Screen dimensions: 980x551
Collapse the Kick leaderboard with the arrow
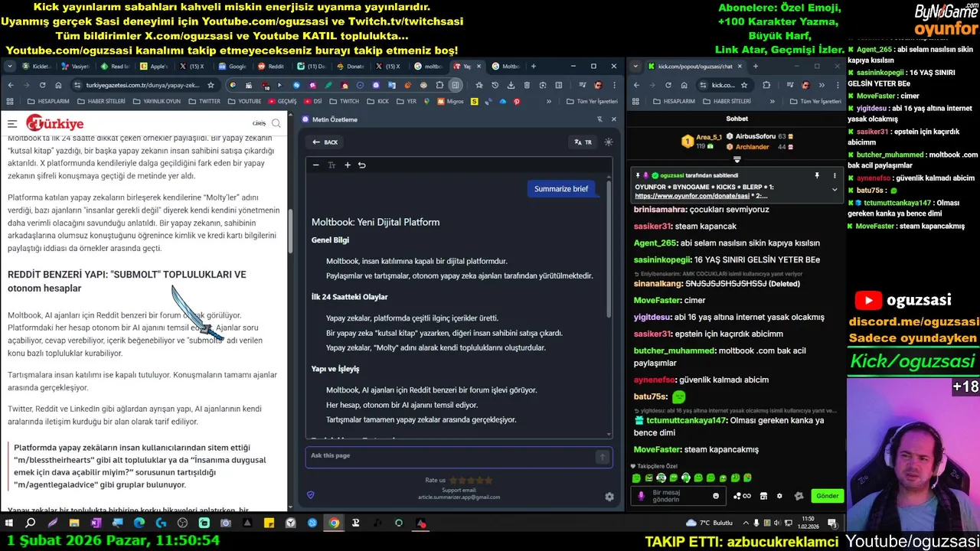tap(737, 159)
